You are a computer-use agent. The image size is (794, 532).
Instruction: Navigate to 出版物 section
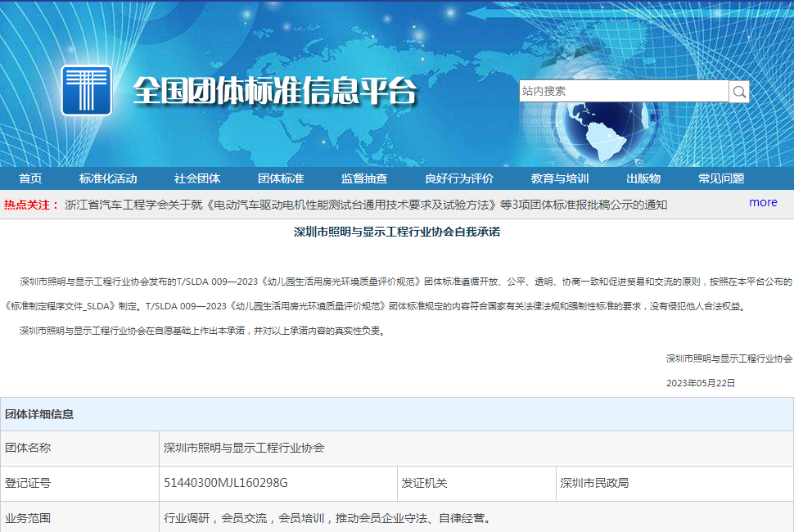pos(643,178)
